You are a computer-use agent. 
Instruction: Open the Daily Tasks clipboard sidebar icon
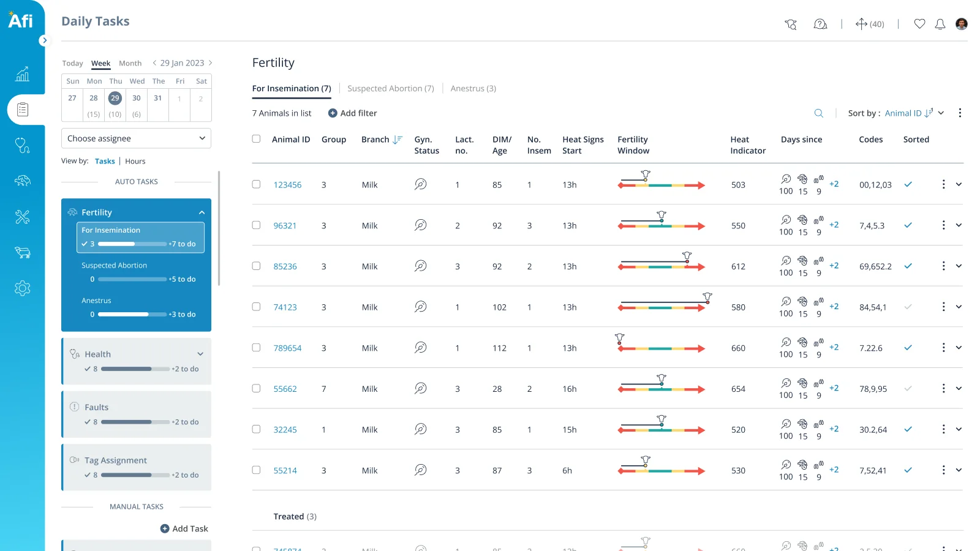[x=23, y=110]
